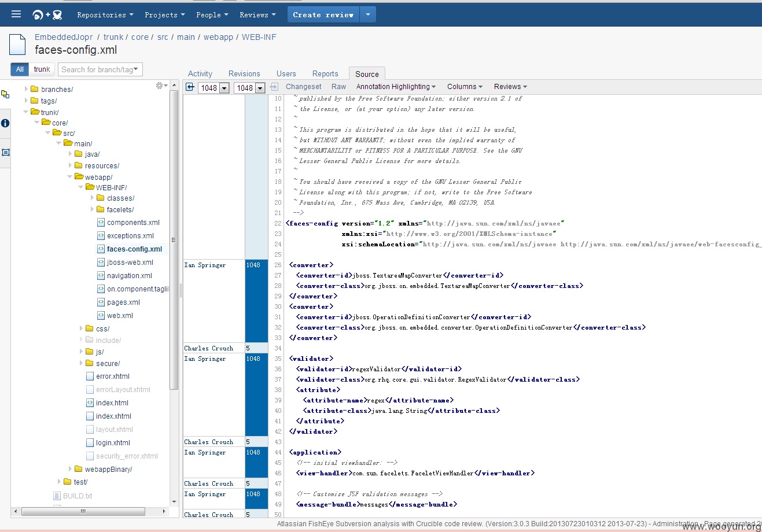
Task: Click the next revision arrow icon
Action: click(x=274, y=87)
